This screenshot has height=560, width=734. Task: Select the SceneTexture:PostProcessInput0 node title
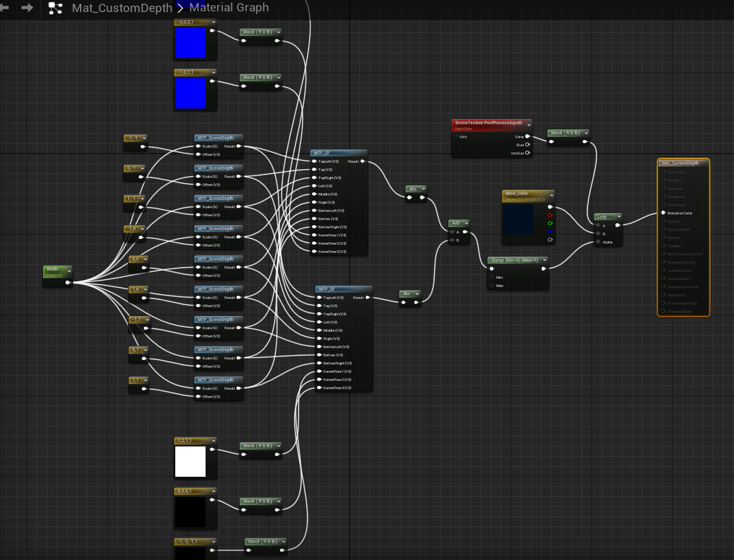coord(489,123)
